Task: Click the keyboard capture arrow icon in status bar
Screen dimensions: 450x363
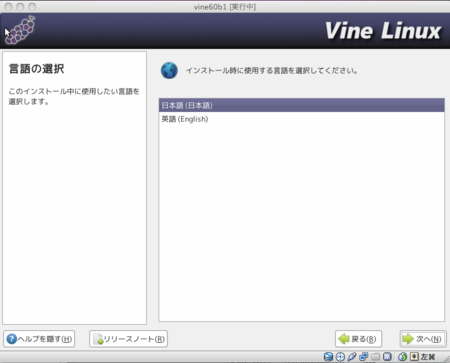Action: pyautogui.click(x=414, y=357)
